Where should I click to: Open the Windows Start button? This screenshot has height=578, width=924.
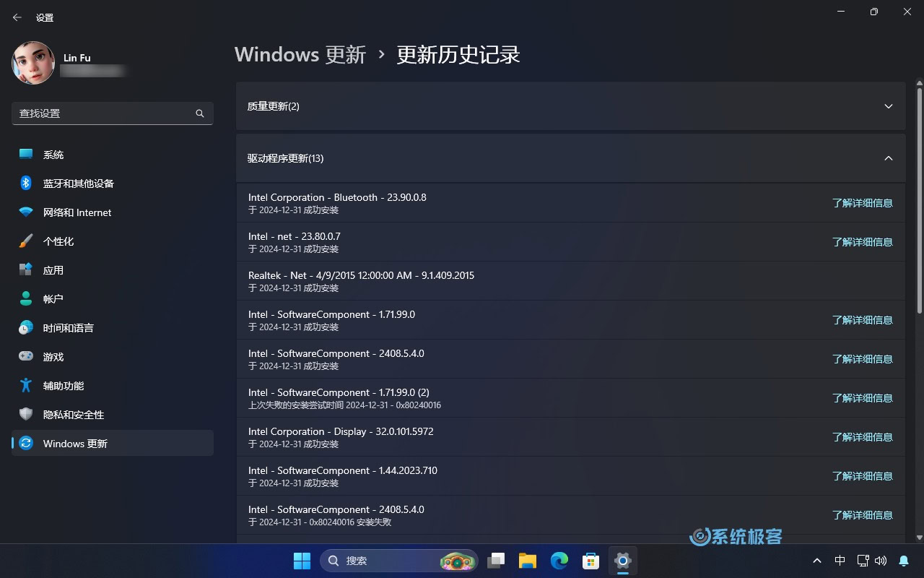(302, 561)
